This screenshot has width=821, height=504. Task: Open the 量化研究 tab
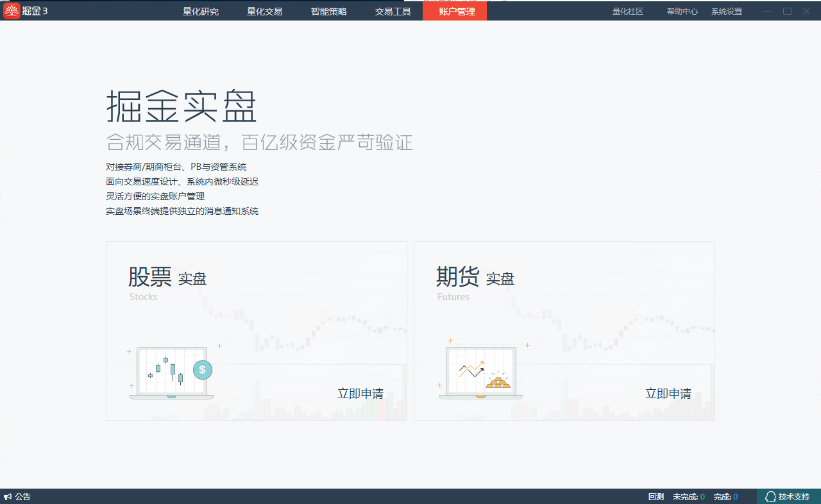(x=201, y=12)
